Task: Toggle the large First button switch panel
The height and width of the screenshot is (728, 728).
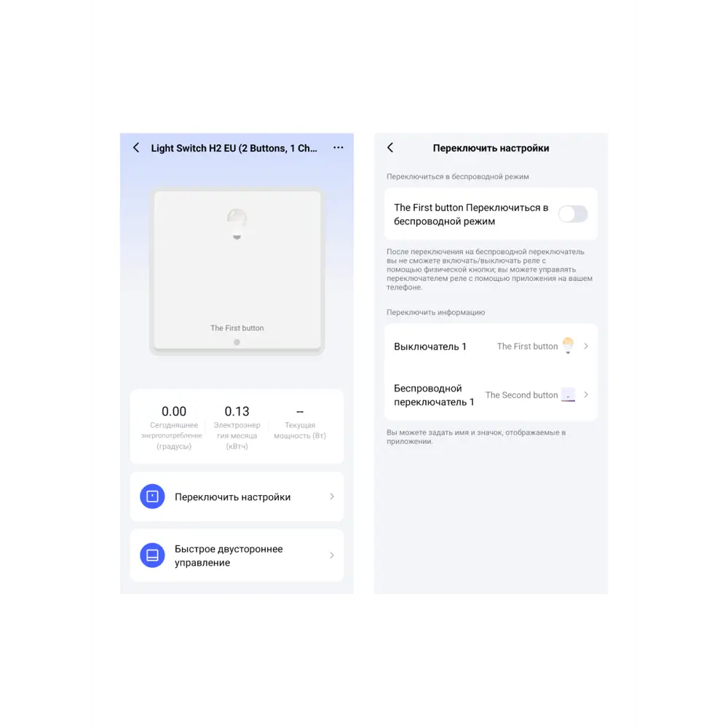Action: tap(237, 270)
